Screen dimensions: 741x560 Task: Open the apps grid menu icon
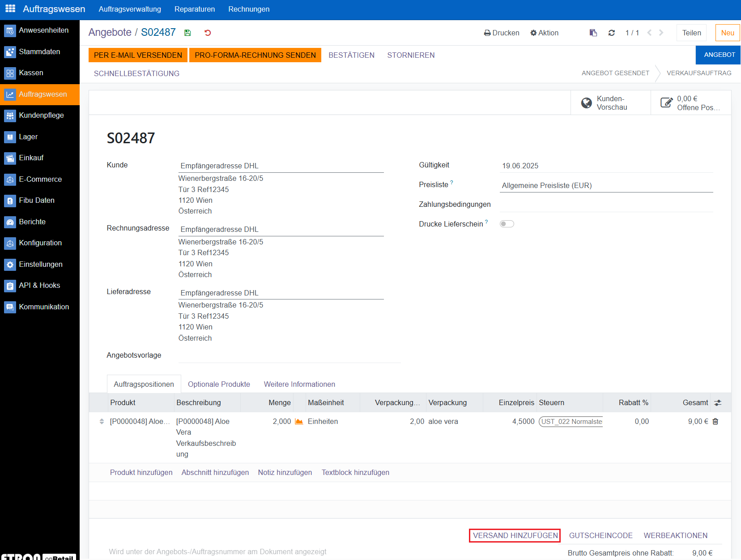click(10, 9)
